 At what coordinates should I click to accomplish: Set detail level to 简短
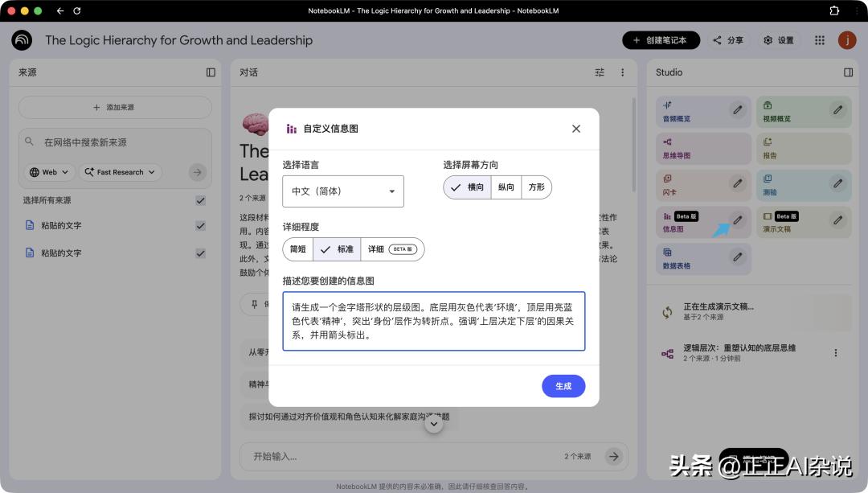(x=298, y=249)
